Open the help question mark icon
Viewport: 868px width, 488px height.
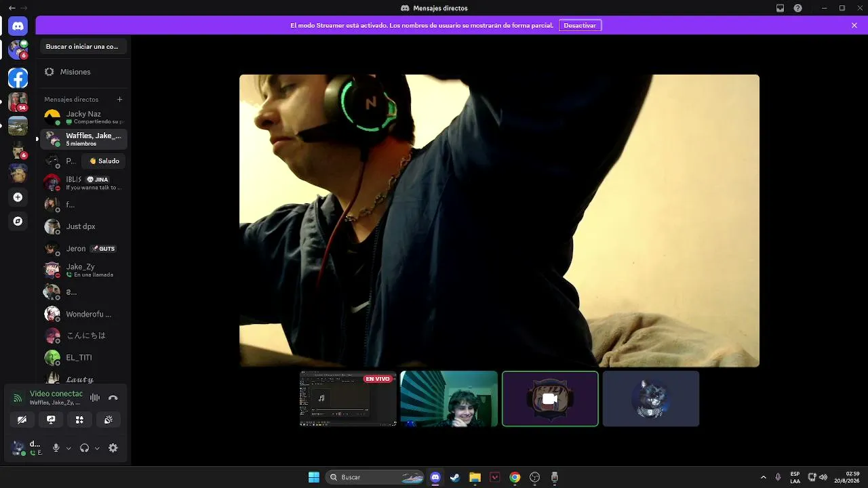point(797,8)
